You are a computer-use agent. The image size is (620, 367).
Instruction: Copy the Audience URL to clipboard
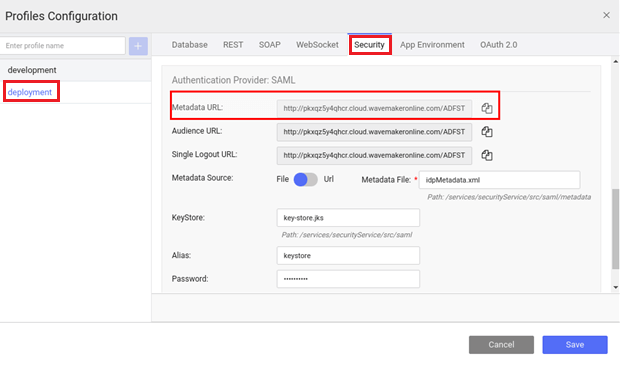tap(487, 132)
